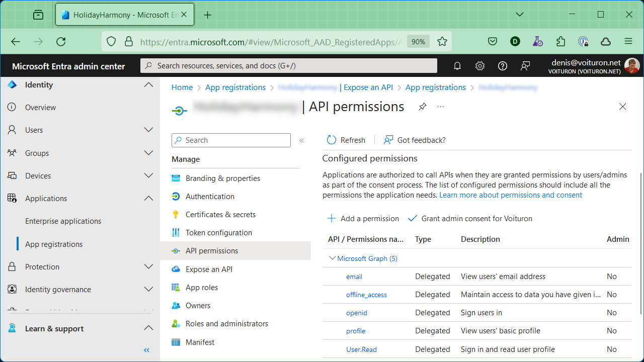Open the notifications bell icon
This screenshot has width=644, height=362.
tap(457, 66)
